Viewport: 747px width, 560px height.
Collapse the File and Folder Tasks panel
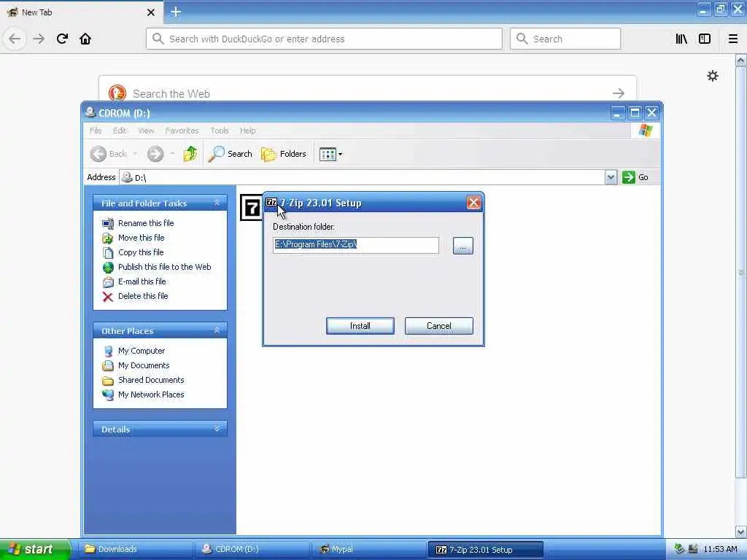tap(217, 203)
